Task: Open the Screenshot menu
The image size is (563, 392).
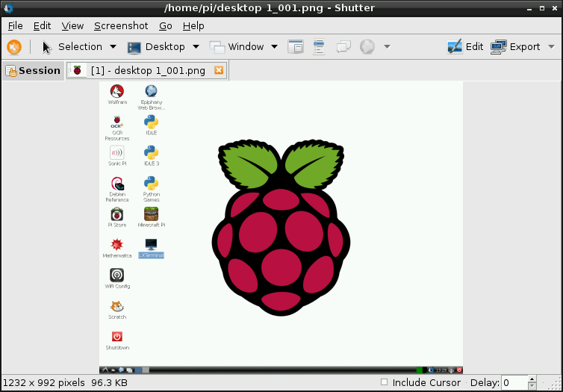Action: pyautogui.click(x=121, y=25)
